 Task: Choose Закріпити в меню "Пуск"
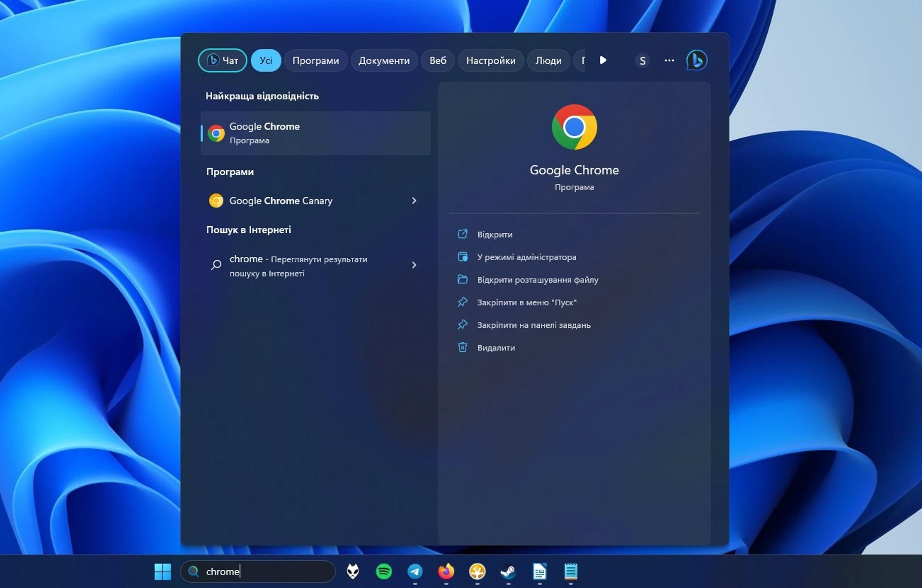[527, 302]
